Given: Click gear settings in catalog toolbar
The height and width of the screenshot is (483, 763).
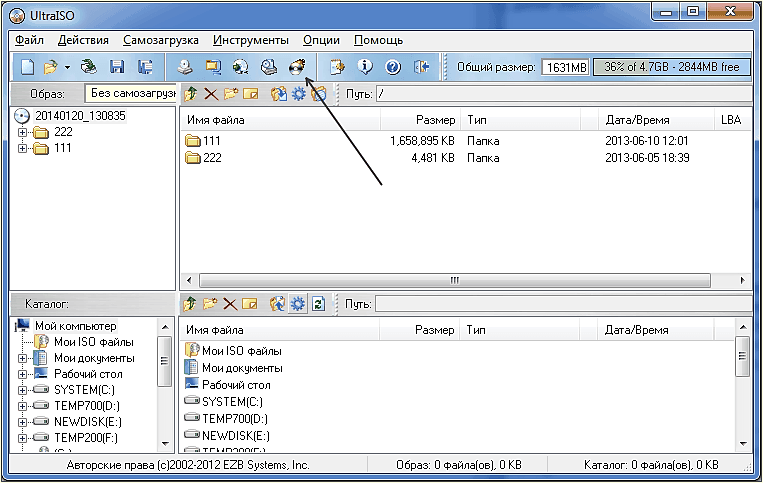Looking at the screenshot, I should [298, 304].
